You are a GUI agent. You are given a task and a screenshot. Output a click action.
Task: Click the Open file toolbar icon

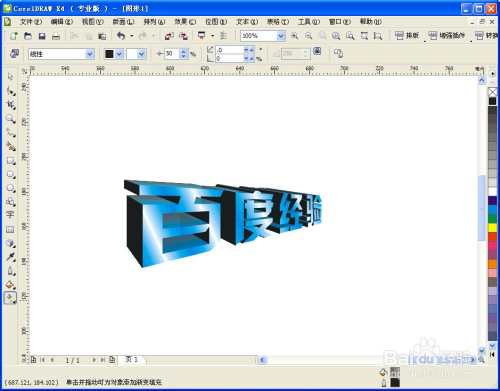point(28,36)
